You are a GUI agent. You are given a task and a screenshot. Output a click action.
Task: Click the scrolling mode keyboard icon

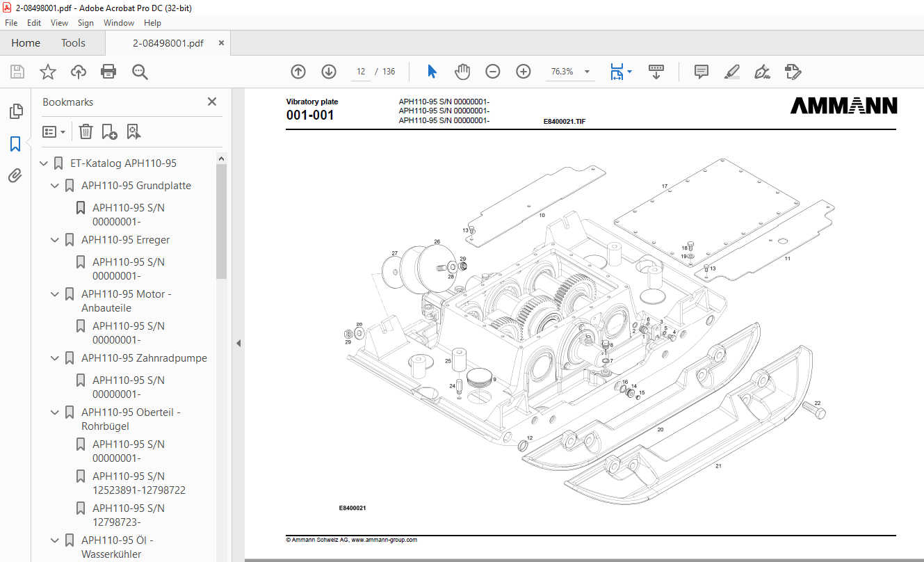656,72
